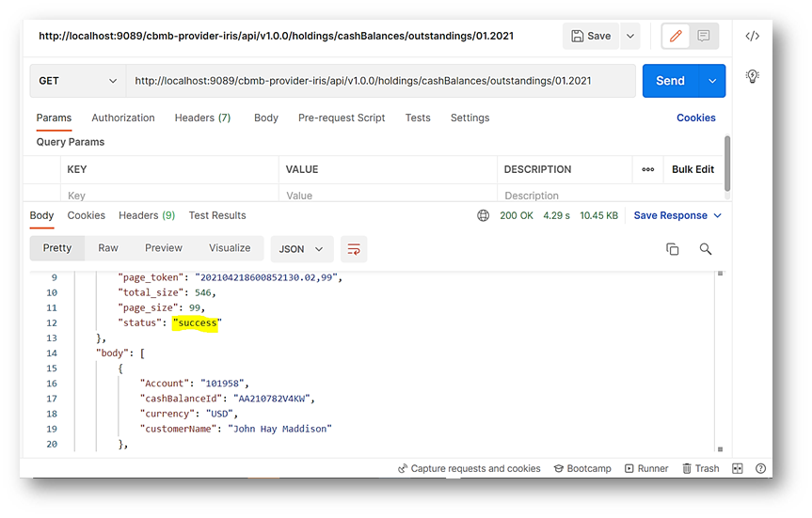Image resolution: width=812 pixels, height=518 pixels.
Task: Open the comments icon beside the pencil
Action: [703, 37]
